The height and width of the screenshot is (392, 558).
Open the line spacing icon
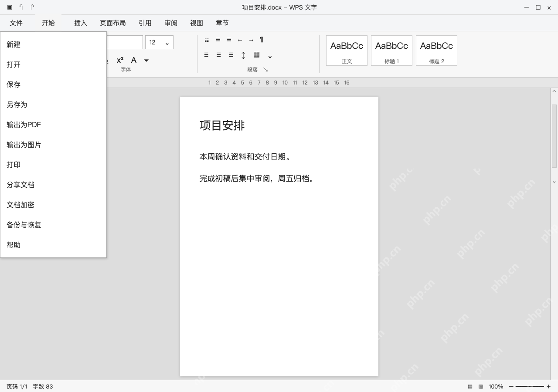[x=243, y=55]
